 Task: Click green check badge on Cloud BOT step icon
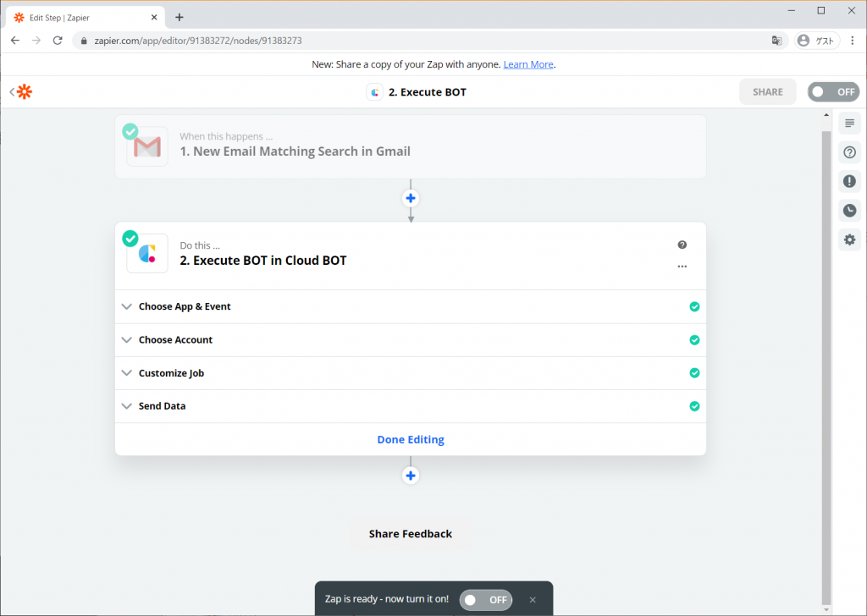click(x=130, y=239)
